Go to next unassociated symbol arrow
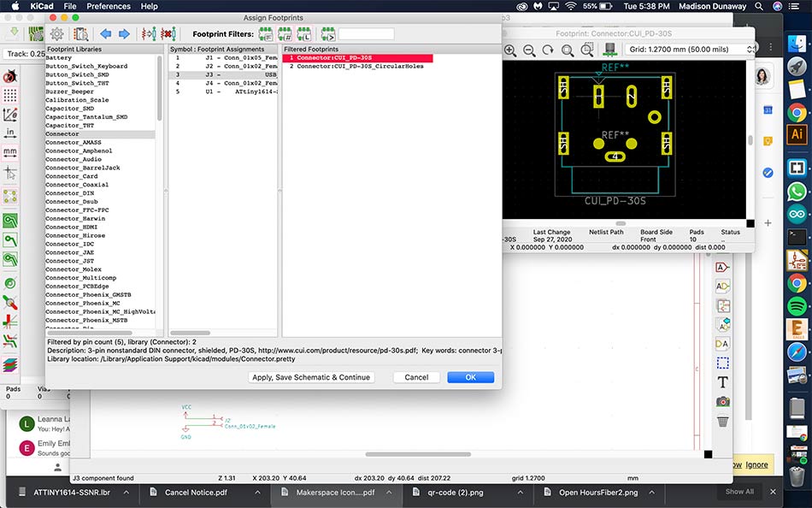 (x=124, y=34)
